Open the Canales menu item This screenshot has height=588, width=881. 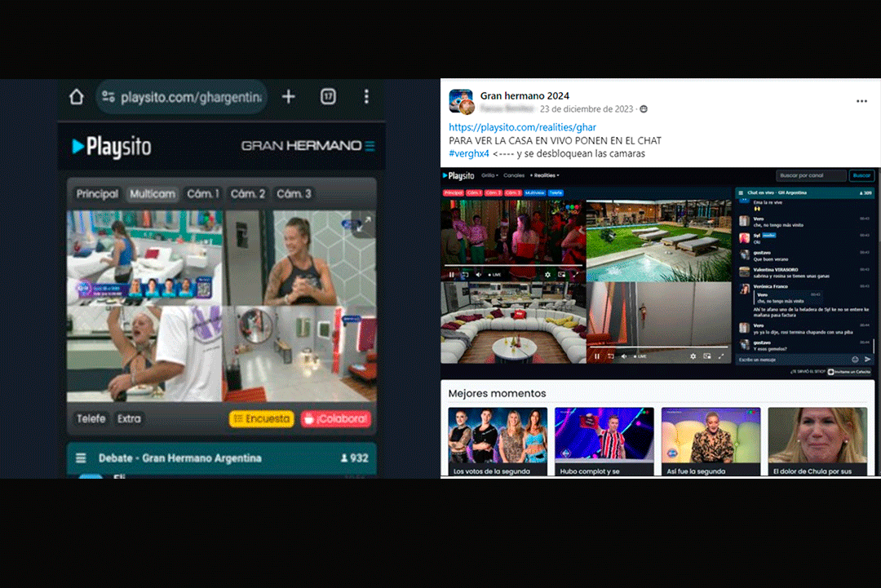(x=514, y=175)
